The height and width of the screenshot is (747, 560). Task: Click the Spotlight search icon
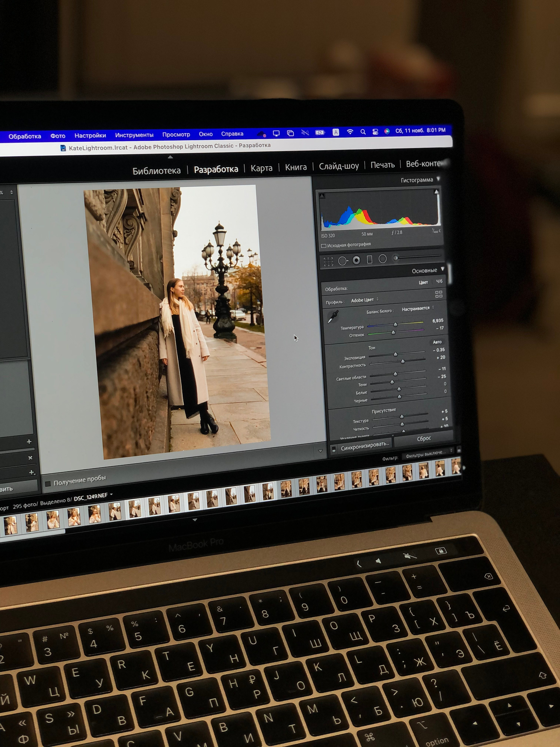pos(363,132)
